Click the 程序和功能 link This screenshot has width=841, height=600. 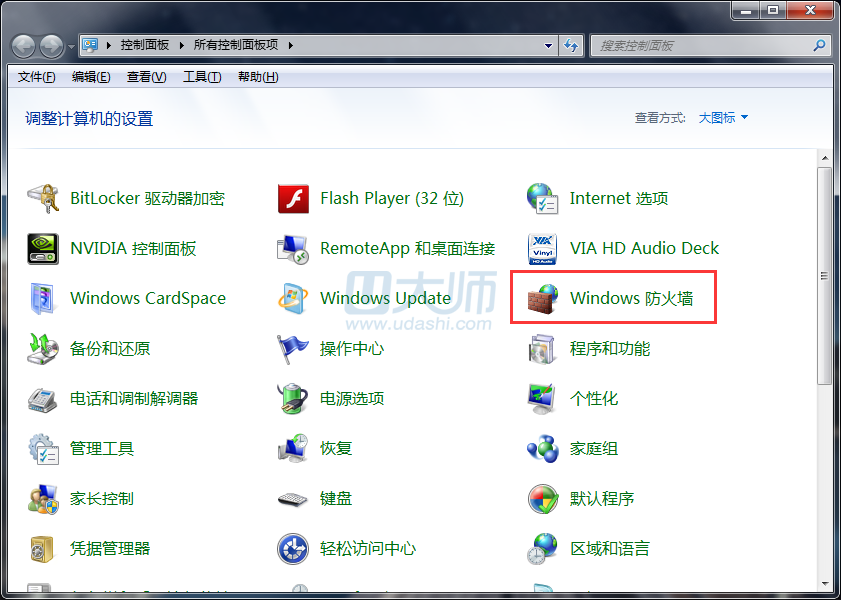609,348
